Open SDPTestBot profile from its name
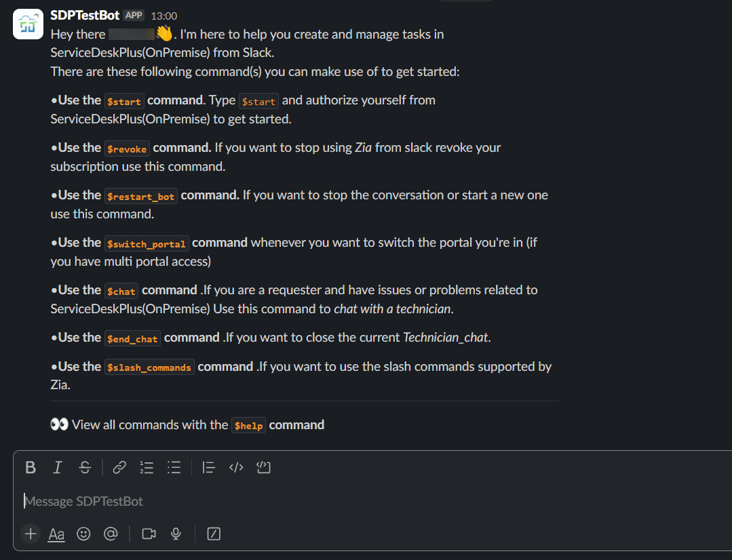The height and width of the screenshot is (560, 732). pyautogui.click(x=85, y=16)
